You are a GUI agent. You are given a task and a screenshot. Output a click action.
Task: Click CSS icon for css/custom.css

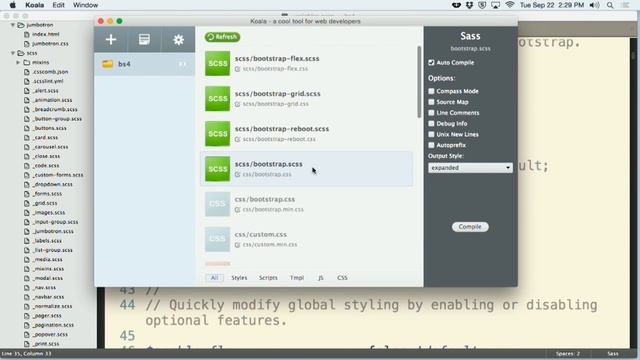(x=217, y=239)
